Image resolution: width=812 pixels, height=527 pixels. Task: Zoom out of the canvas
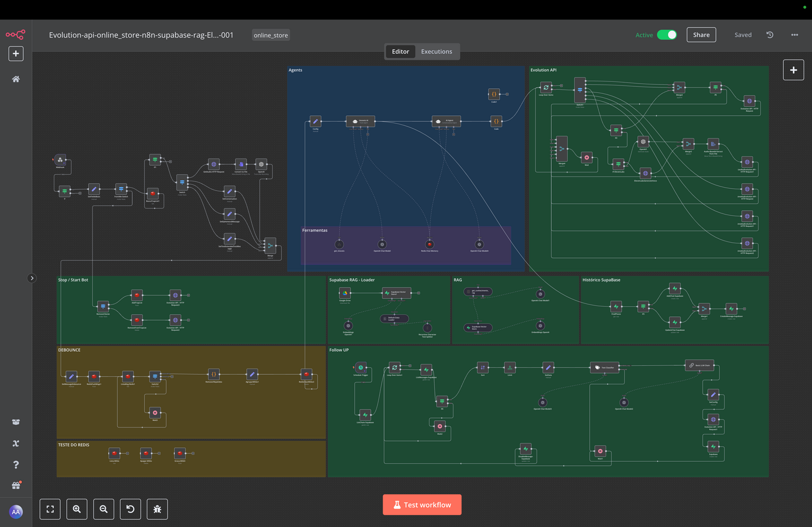tap(103, 509)
